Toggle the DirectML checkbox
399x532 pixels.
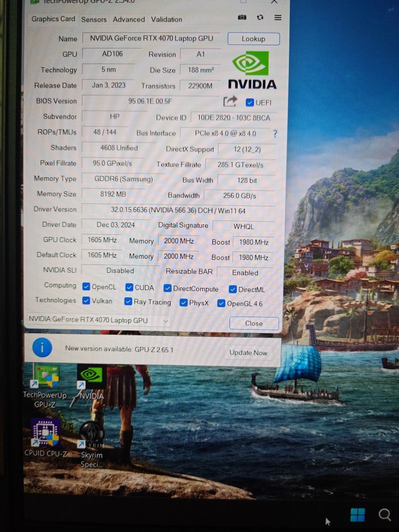coord(233,289)
